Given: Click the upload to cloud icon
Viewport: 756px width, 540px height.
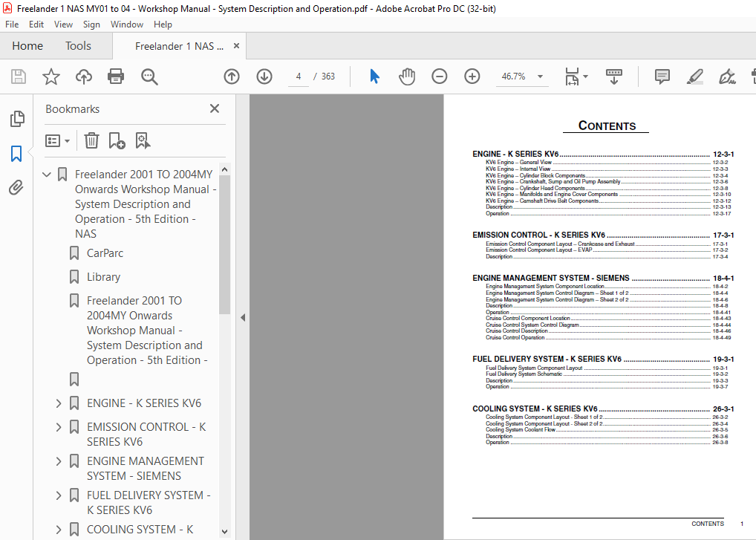Looking at the screenshot, I should (84, 77).
